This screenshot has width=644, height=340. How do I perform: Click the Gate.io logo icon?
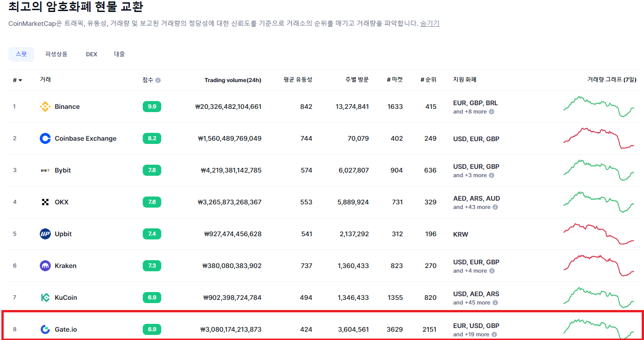pos(45,329)
